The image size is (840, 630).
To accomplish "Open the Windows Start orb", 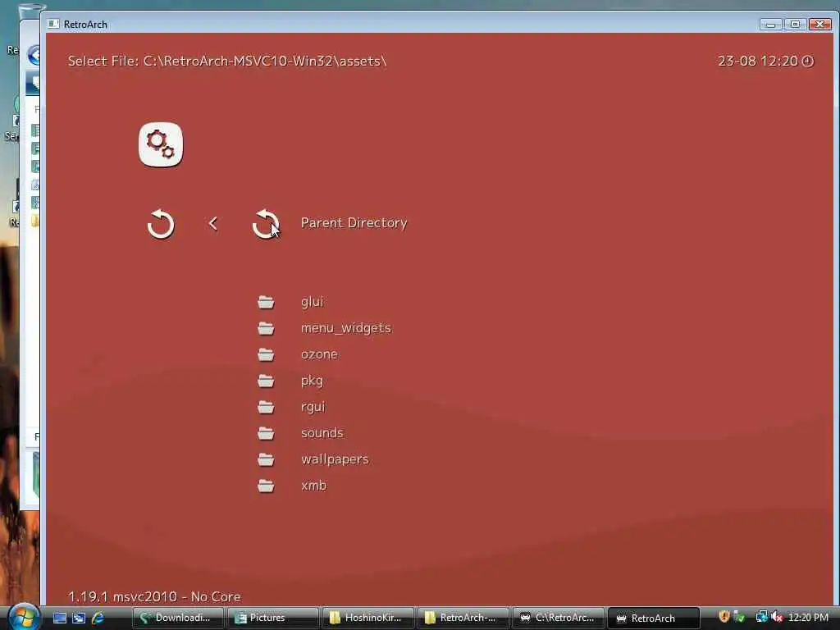I will [23, 617].
